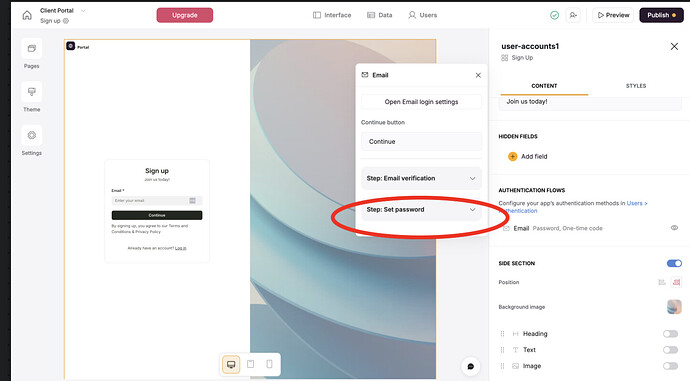
Task: Go to home icon
Action: [x=27, y=15]
